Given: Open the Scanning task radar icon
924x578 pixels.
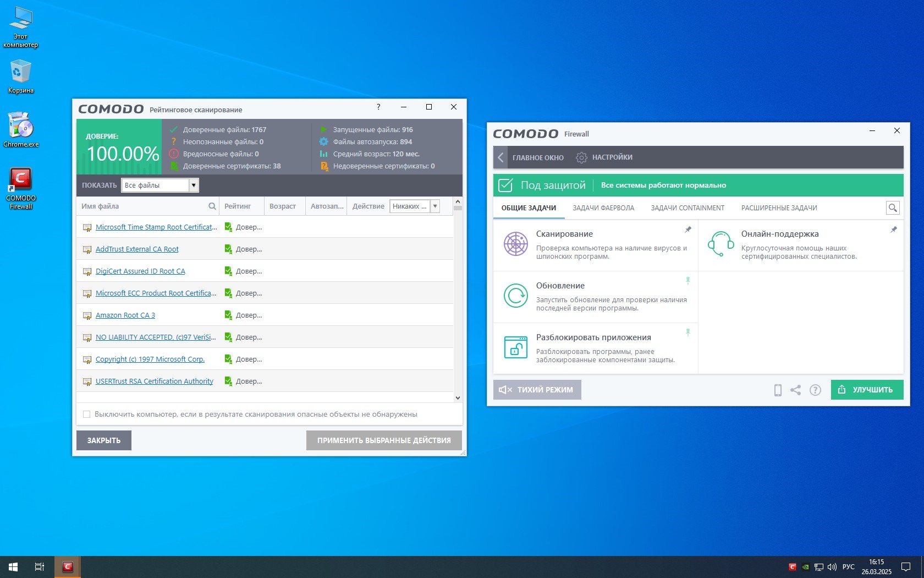Looking at the screenshot, I should [515, 244].
